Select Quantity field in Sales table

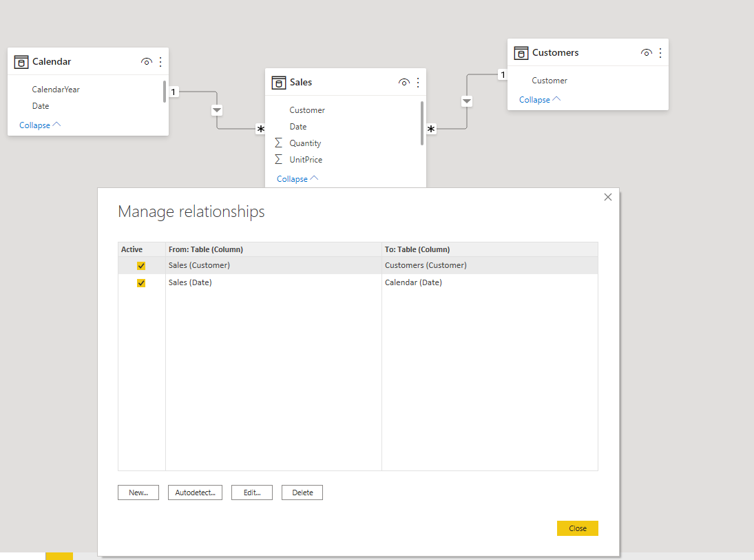click(x=305, y=143)
